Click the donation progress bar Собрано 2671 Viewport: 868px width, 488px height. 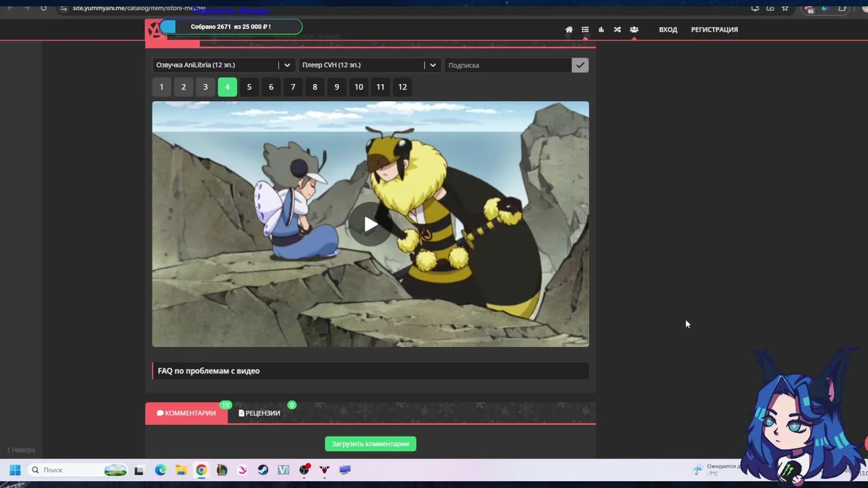point(231,27)
